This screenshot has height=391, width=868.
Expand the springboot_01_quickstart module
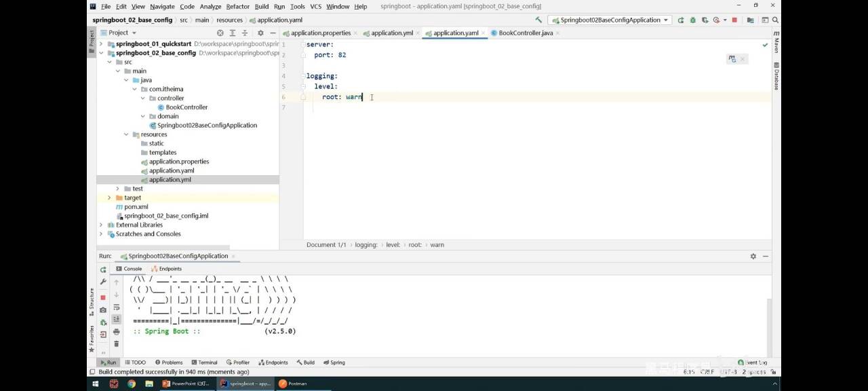(x=101, y=44)
